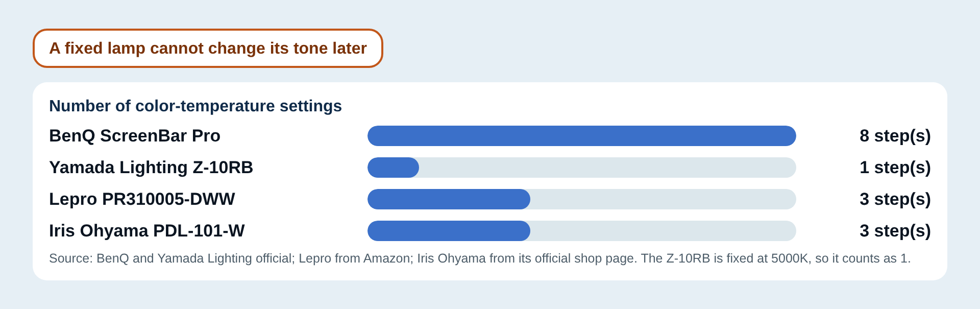
Task: Click the 'fixed at 5000K' note sentence
Action: (776, 258)
